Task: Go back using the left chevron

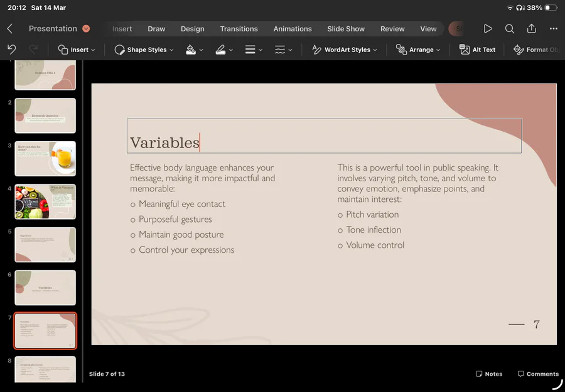Action: point(9,29)
